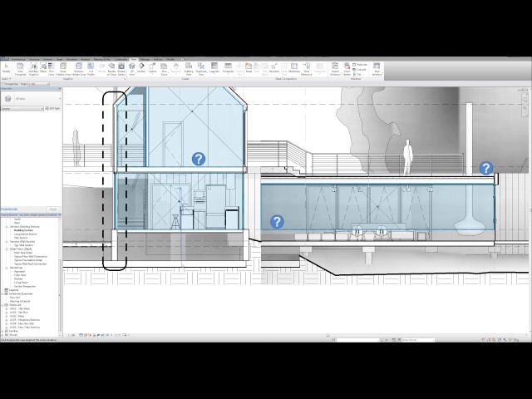Open the Insert ribbon tab

click(59, 59)
